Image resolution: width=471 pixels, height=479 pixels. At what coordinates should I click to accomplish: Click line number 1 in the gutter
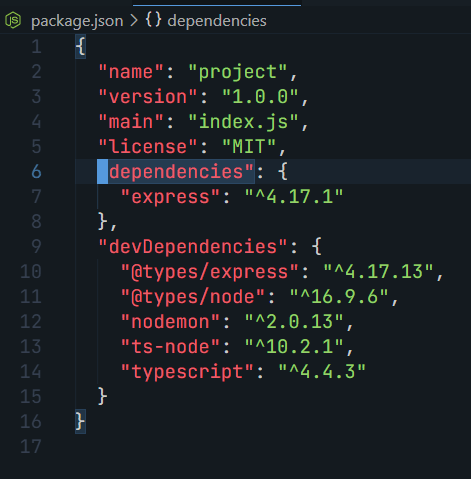pos(37,47)
